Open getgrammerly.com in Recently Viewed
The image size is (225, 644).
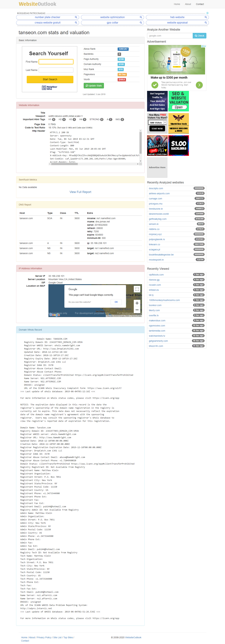pos(158,341)
